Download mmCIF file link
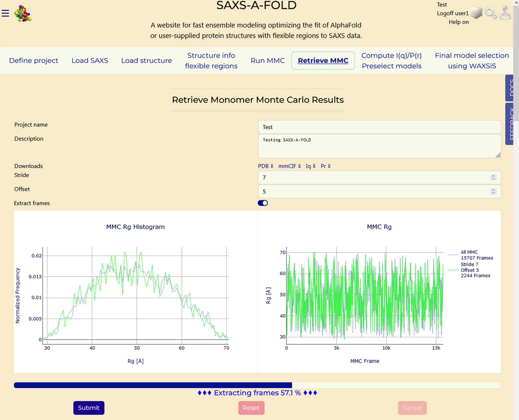Image resolution: width=519 pixels, height=420 pixels. pos(290,166)
